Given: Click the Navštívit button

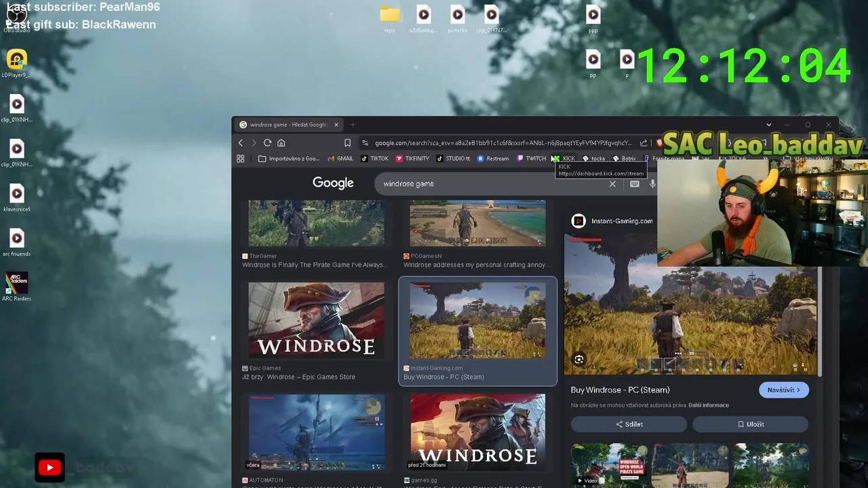Looking at the screenshot, I should click(x=783, y=390).
